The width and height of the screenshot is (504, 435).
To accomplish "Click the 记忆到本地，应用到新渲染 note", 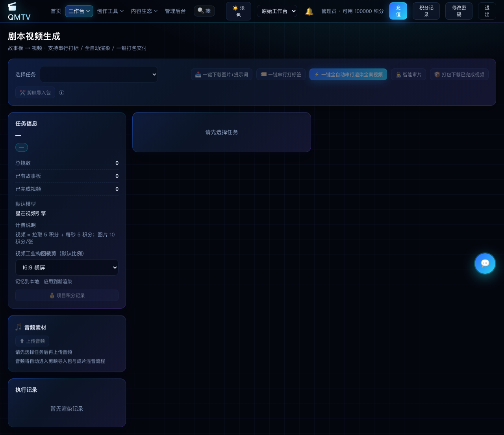I will [44, 282].
